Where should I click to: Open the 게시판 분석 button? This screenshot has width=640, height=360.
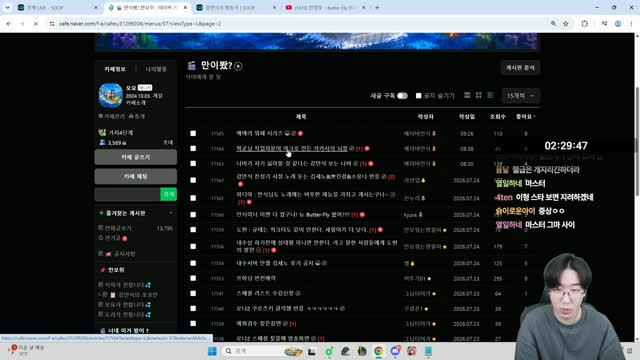coord(520,68)
